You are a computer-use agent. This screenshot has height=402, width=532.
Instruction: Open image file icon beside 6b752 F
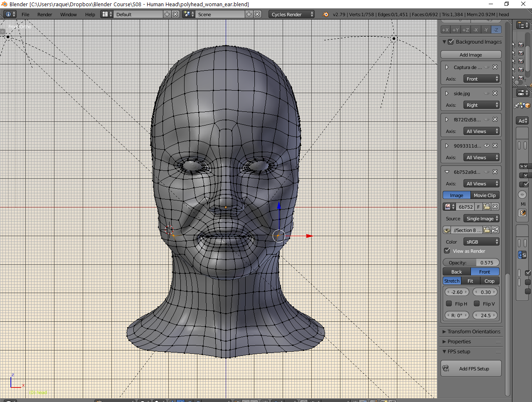tap(486, 207)
